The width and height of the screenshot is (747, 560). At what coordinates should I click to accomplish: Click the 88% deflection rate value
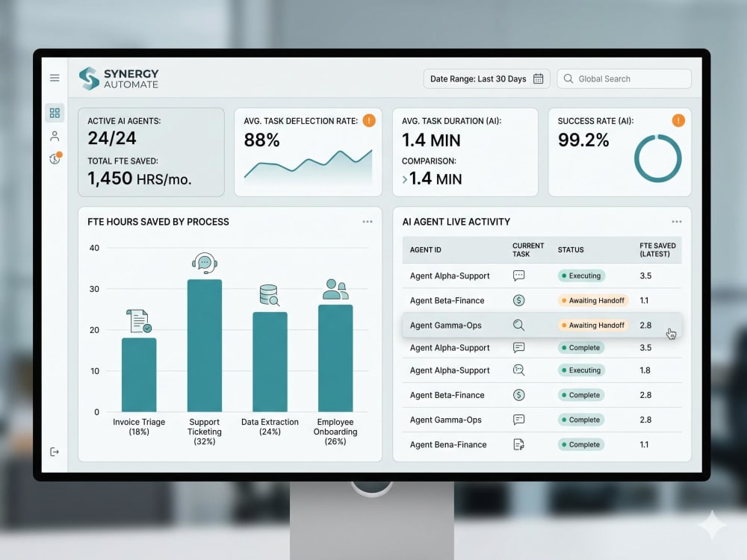[261, 140]
